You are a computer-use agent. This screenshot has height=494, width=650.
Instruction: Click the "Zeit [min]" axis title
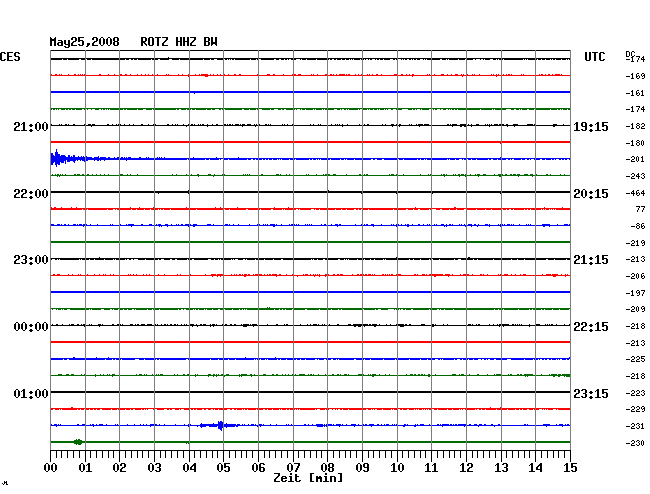(308, 478)
